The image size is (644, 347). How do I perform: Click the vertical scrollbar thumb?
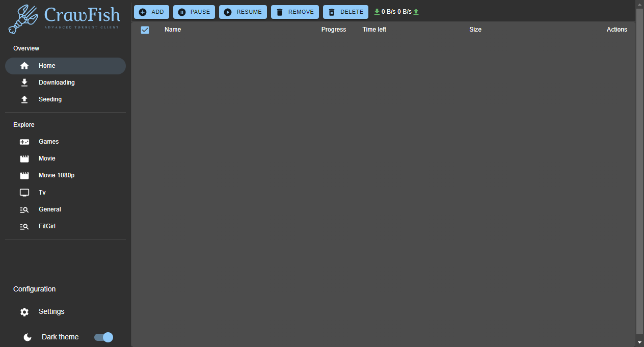click(x=640, y=172)
